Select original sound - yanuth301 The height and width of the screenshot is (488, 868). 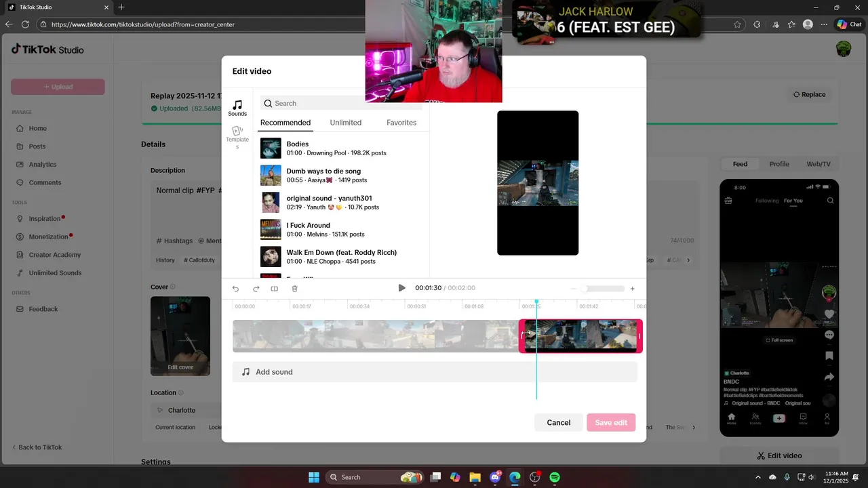pyautogui.click(x=341, y=203)
